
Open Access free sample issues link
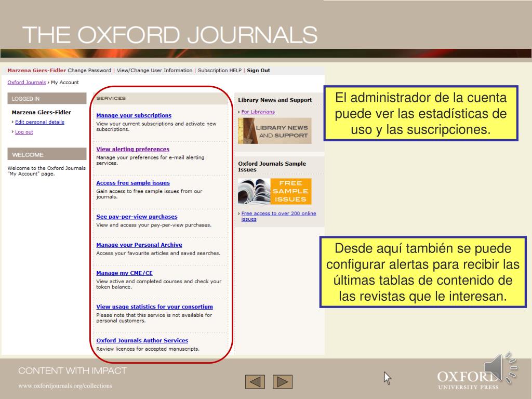(133, 183)
